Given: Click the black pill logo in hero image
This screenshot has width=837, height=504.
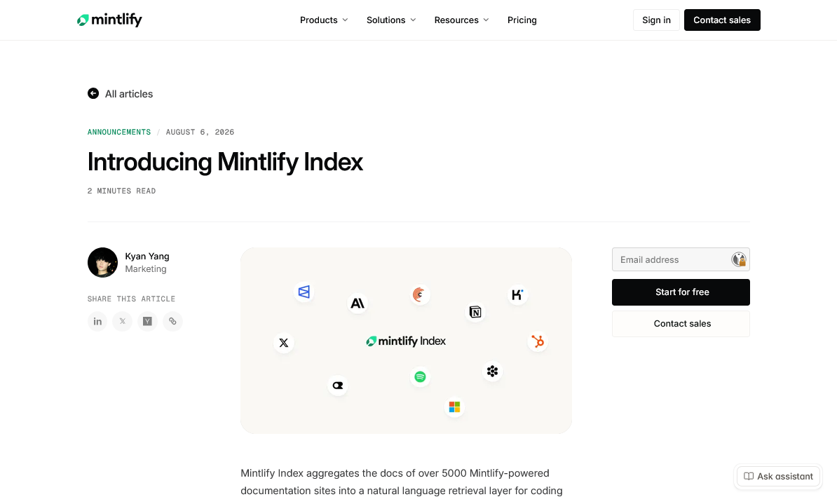Looking at the screenshot, I should click(x=337, y=386).
